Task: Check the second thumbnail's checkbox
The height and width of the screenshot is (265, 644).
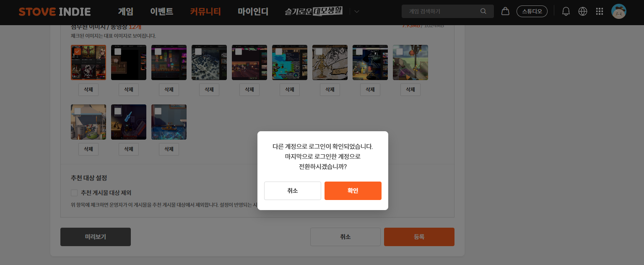Action: point(118,51)
